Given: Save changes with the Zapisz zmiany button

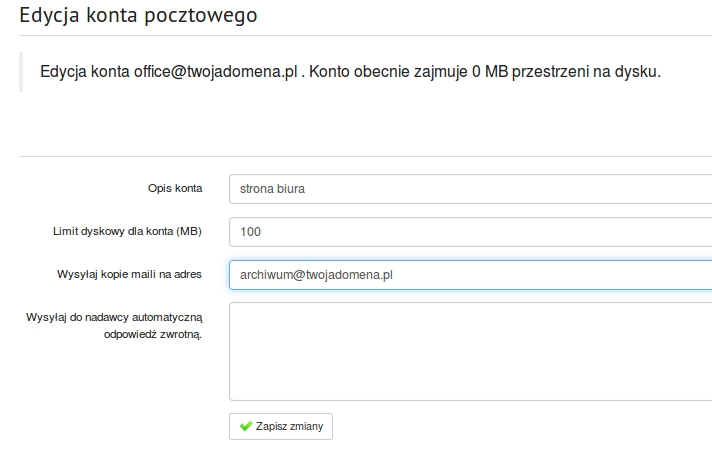Looking at the screenshot, I should [281, 426].
